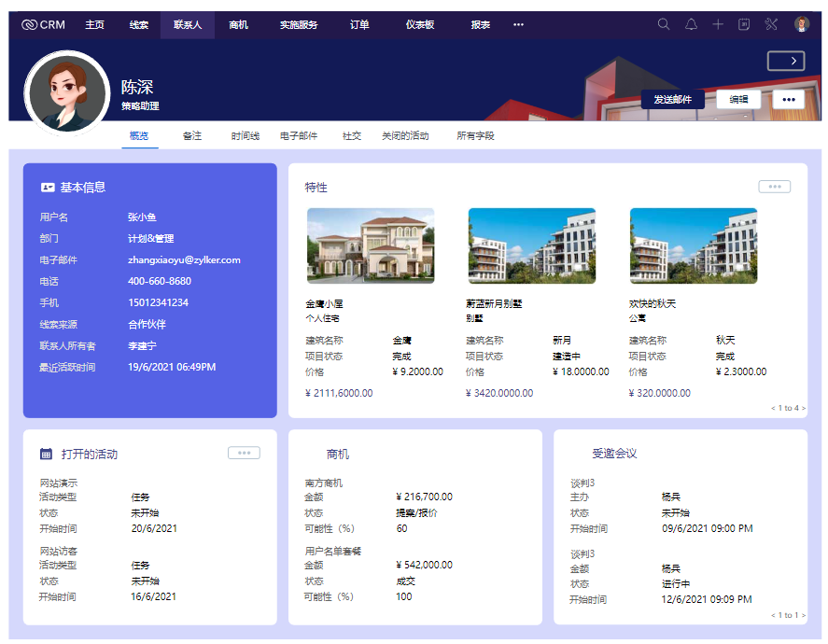Open the setup tools icon
This screenshot has width=828, height=644.
pyautogui.click(x=771, y=24)
